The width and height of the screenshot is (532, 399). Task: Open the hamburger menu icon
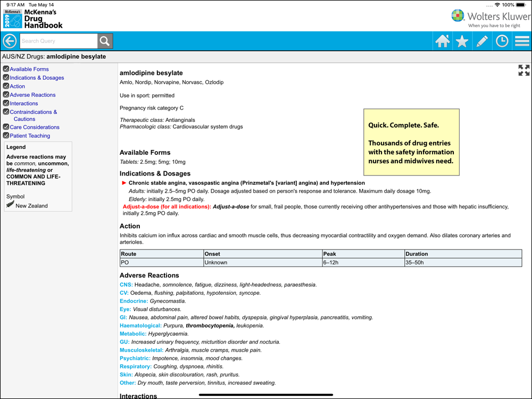coord(522,41)
